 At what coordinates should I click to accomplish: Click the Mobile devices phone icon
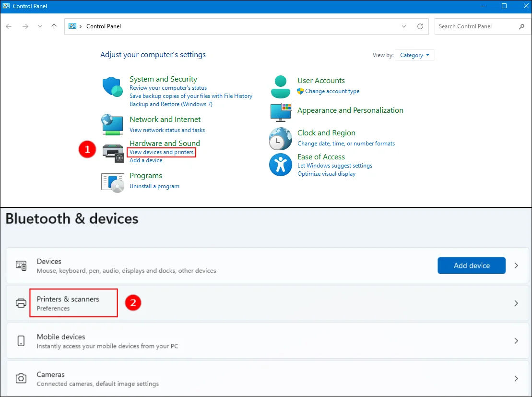pos(21,341)
